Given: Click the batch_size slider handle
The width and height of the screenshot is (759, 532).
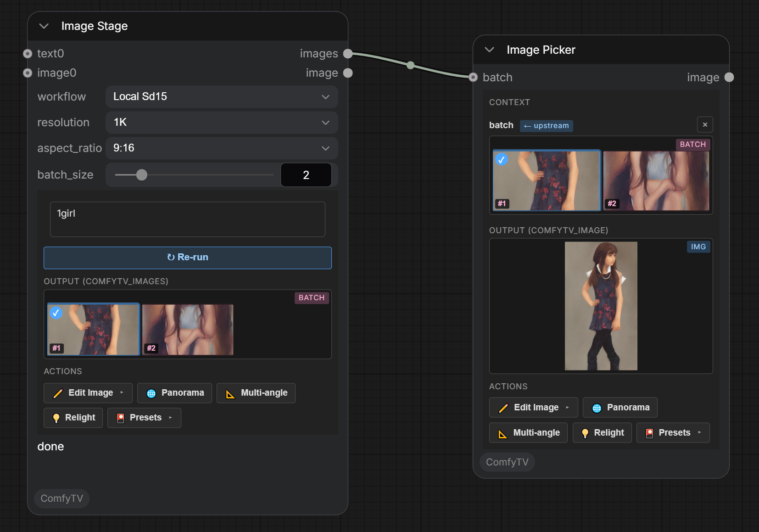Looking at the screenshot, I should pos(142,175).
